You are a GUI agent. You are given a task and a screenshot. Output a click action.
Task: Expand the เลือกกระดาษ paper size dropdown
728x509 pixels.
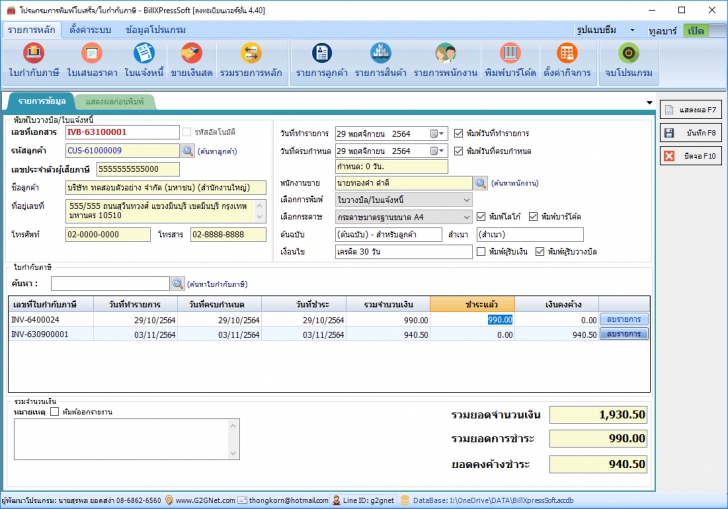point(466,216)
